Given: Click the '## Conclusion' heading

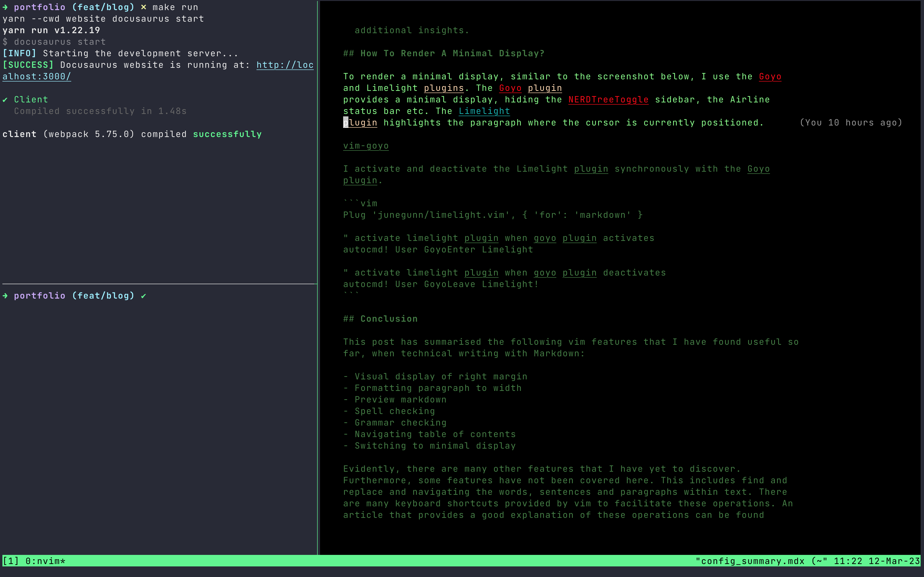Looking at the screenshot, I should (x=380, y=319).
